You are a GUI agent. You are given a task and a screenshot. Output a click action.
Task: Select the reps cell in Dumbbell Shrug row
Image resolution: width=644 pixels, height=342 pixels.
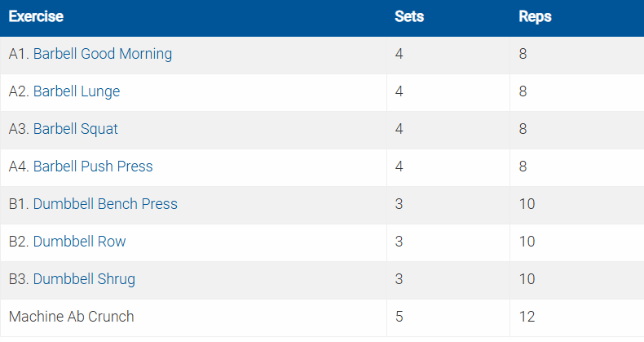527,279
